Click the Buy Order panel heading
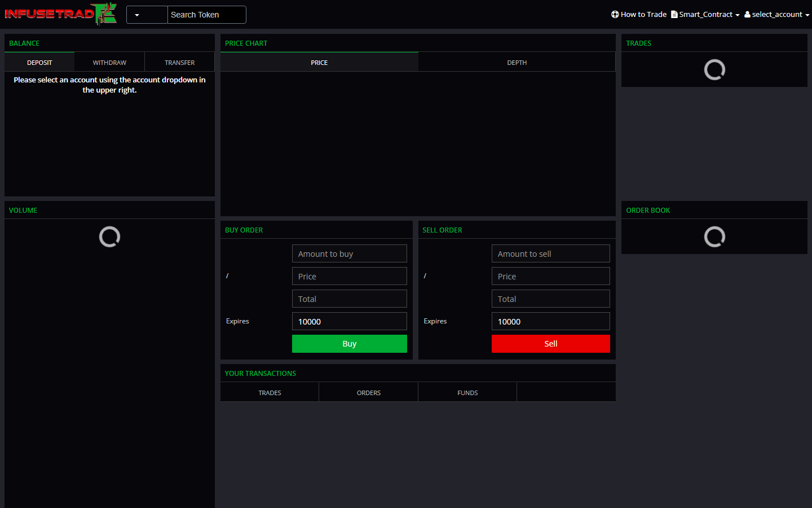Image resolution: width=812 pixels, height=508 pixels. [244, 230]
